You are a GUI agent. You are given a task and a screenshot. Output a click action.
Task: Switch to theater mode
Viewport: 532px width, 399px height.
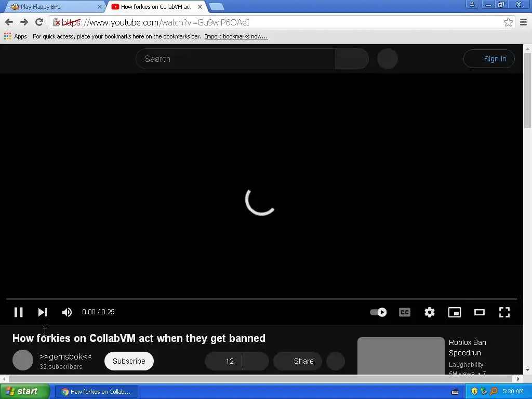tap(480, 312)
